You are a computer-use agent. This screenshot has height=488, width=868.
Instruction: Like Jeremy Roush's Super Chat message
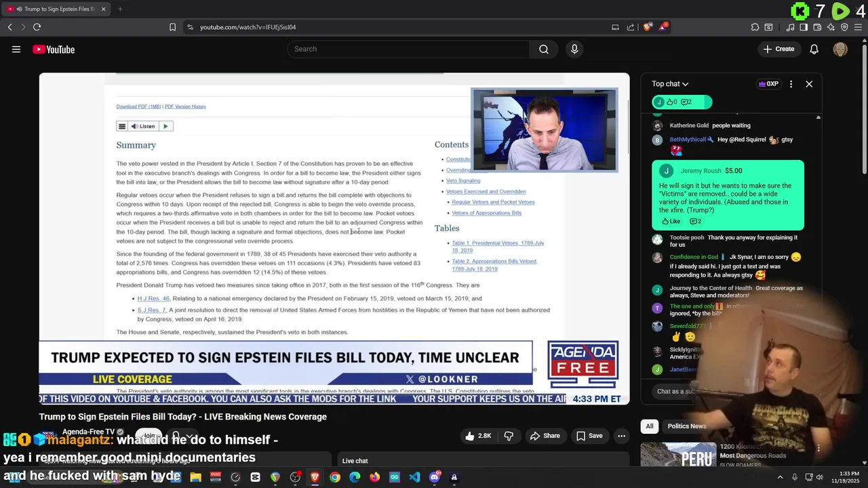click(x=671, y=221)
